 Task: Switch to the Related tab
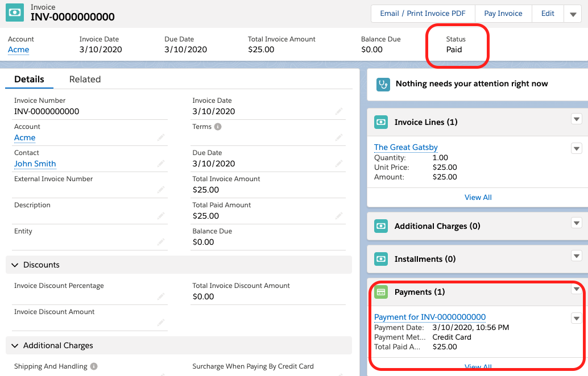point(85,80)
